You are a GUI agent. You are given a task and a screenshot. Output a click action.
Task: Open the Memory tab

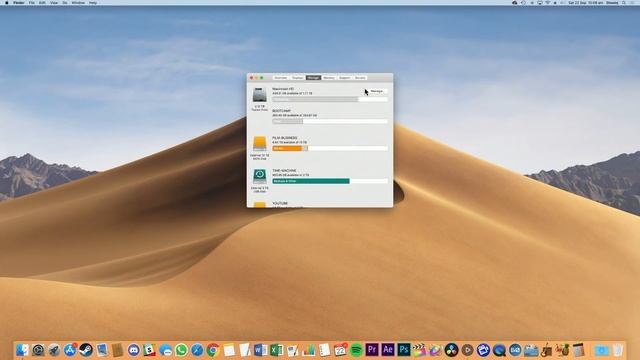point(329,78)
